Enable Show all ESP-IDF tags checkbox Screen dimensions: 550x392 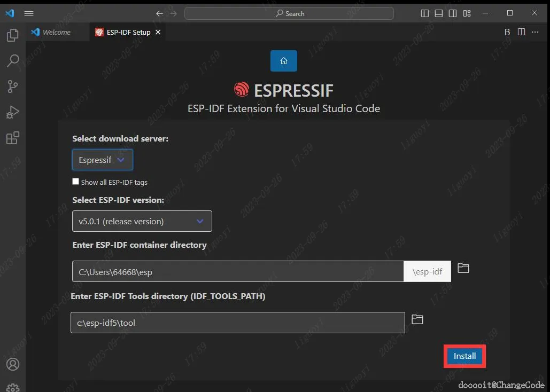[75, 181]
